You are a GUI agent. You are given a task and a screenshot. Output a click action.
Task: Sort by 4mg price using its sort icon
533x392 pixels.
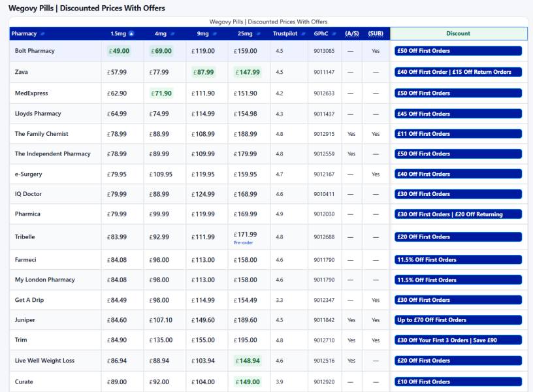coord(172,34)
